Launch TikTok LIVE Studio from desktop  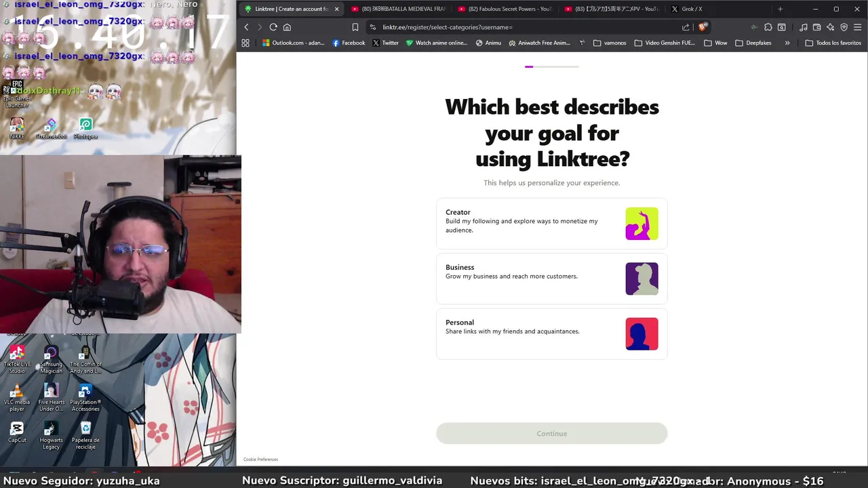tap(17, 359)
